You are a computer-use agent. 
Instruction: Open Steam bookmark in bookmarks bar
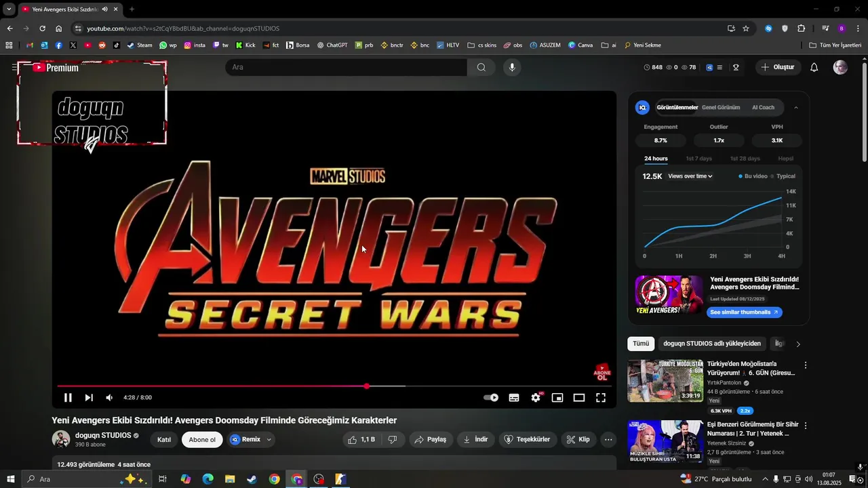click(139, 45)
